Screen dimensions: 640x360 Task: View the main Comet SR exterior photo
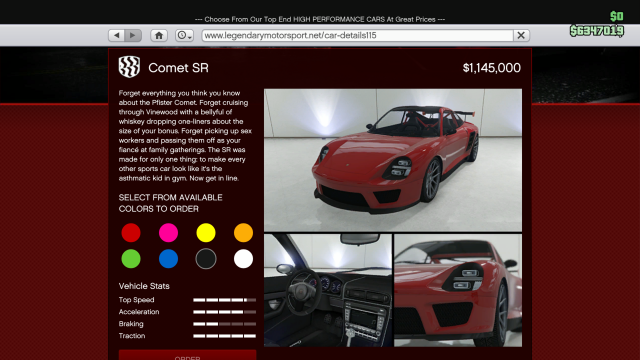[393, 160]
